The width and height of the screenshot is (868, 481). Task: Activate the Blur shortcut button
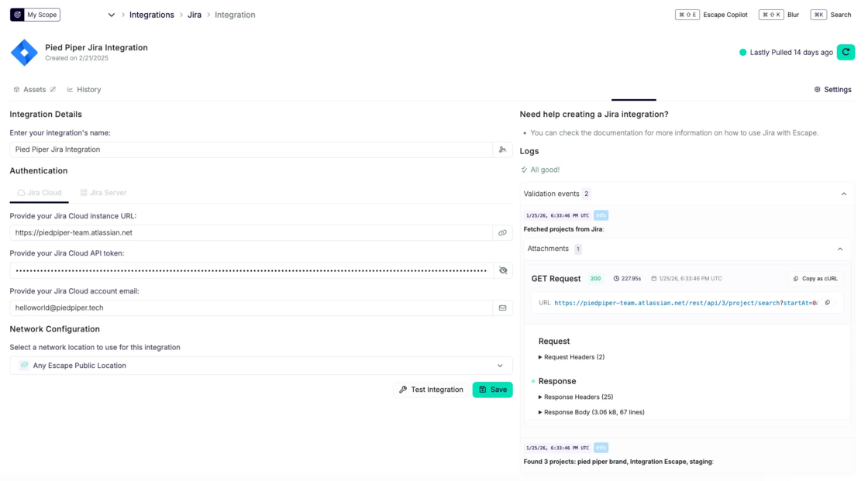(779, 15)
